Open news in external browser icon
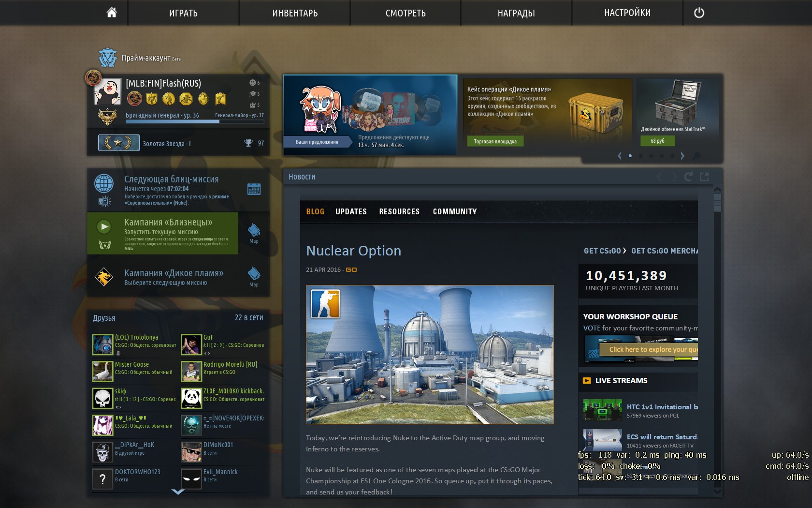 [704, 177]
